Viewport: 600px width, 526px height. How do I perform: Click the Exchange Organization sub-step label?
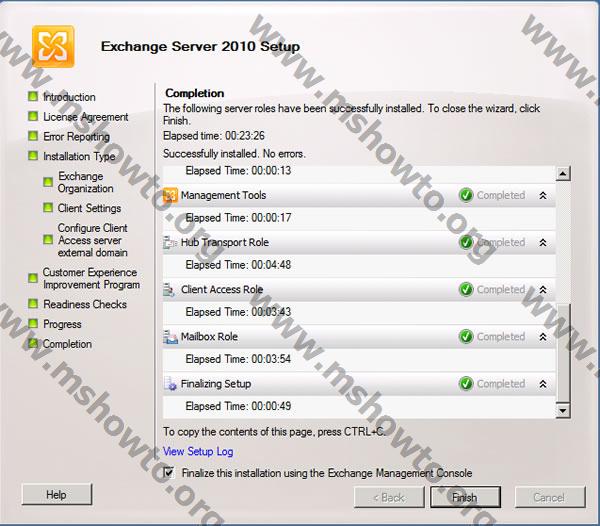tap(86, 182)
